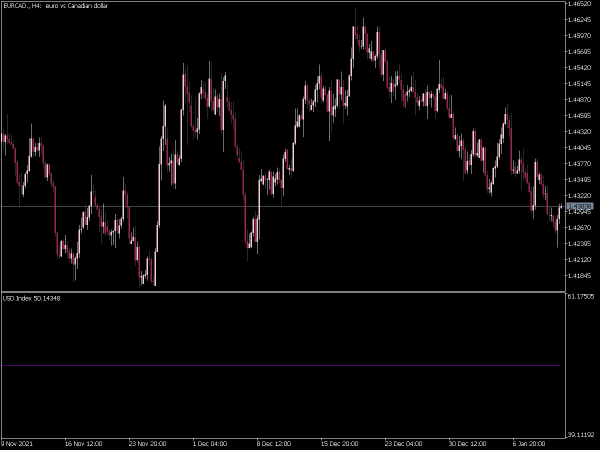
Task: Click the 8 Dec 12:00 time label
Action: coord(274,444)
